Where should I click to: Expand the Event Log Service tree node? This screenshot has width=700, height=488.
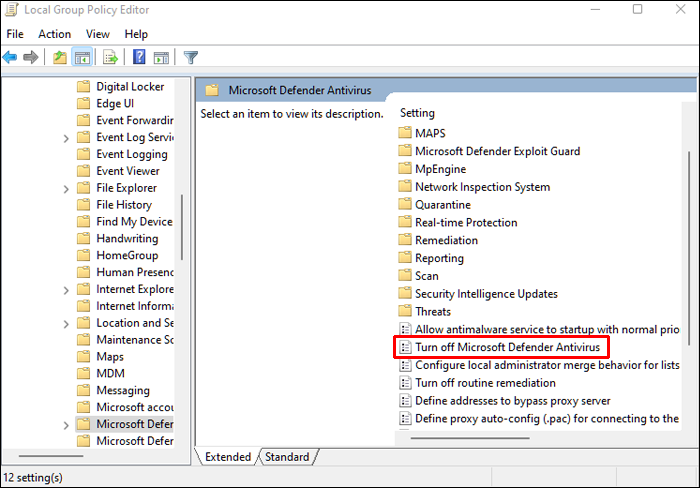[x=66, y=138]
